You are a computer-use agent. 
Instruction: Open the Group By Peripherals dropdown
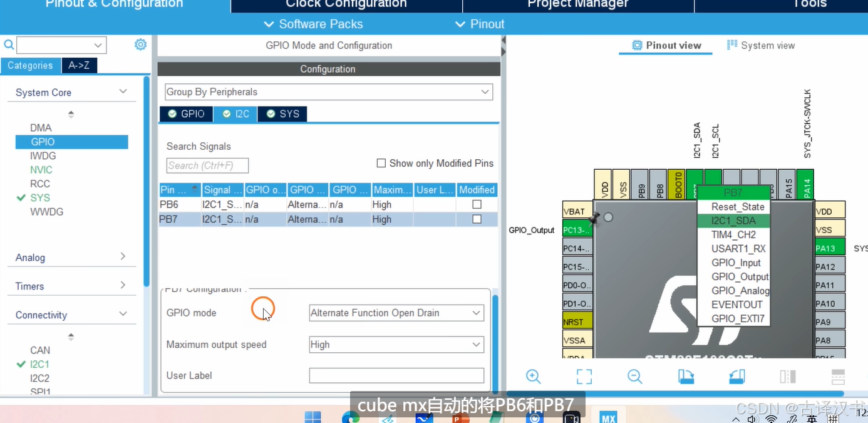coord(329,92)
